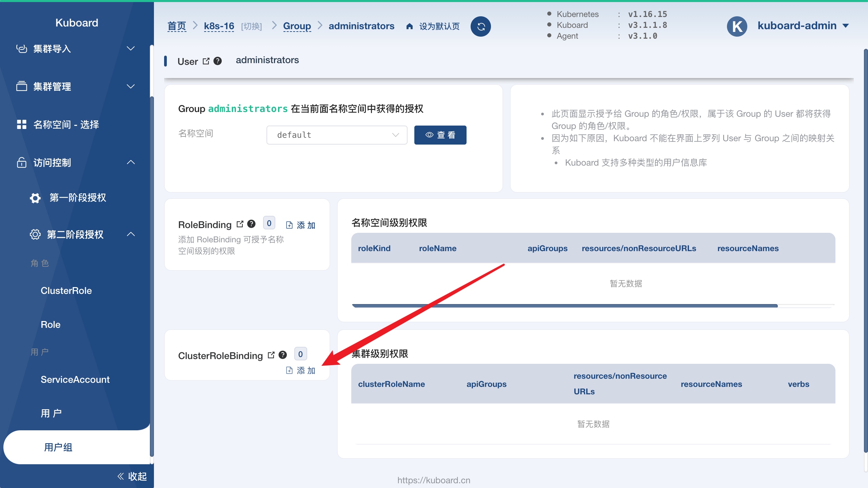Viewport: 868px width, 488px height.
Task: Click the administrators breadcrumb text
Action: pyautogui.click(x=361, y=26)
